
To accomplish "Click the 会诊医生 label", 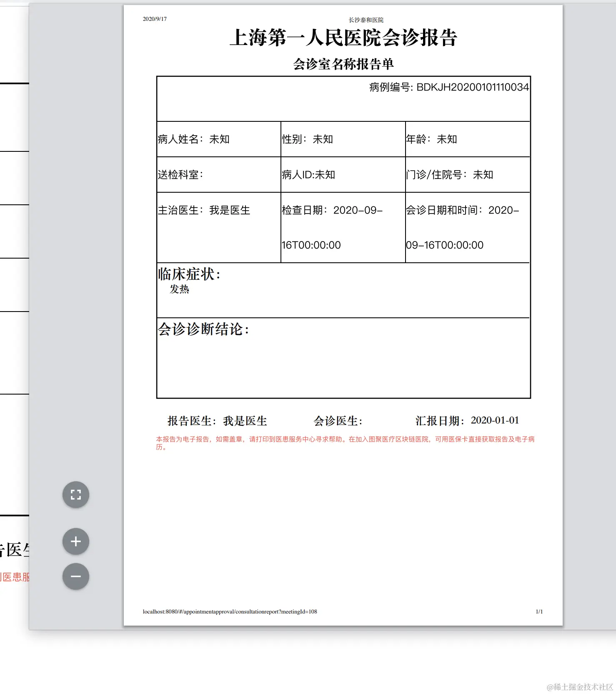I will (x=338, y=421).
